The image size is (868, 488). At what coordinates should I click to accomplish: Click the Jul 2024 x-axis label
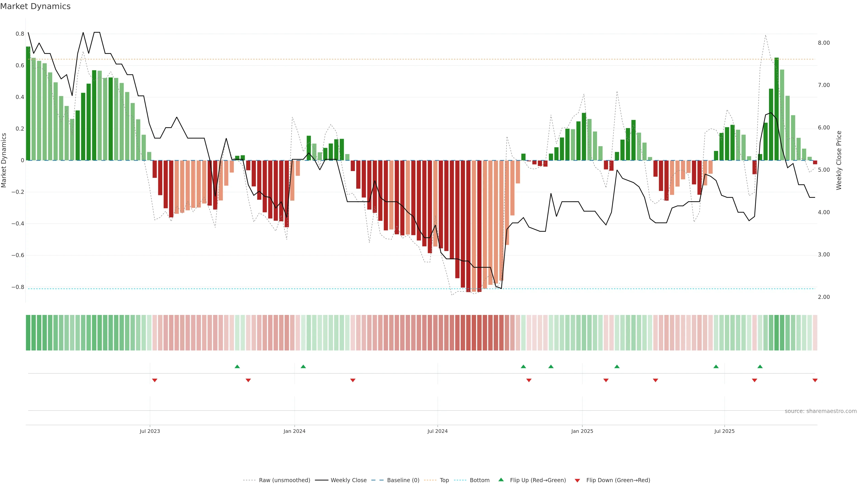(437, 431)
